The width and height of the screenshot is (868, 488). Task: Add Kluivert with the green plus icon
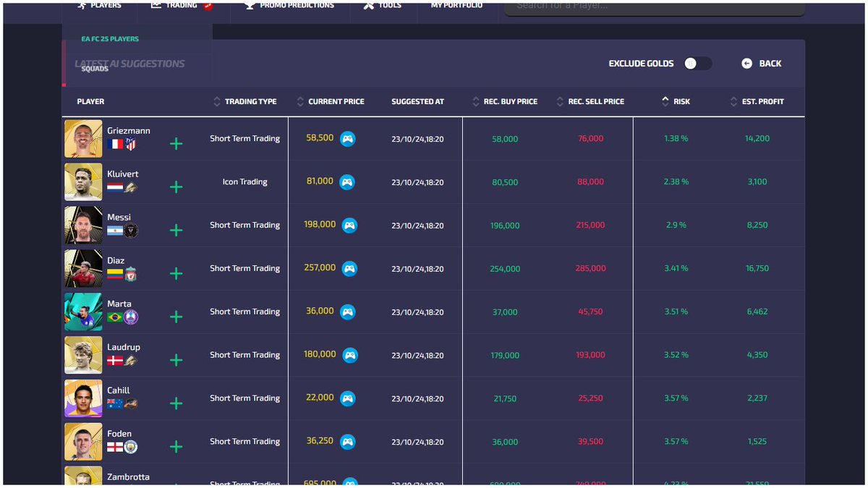[176, 187]
